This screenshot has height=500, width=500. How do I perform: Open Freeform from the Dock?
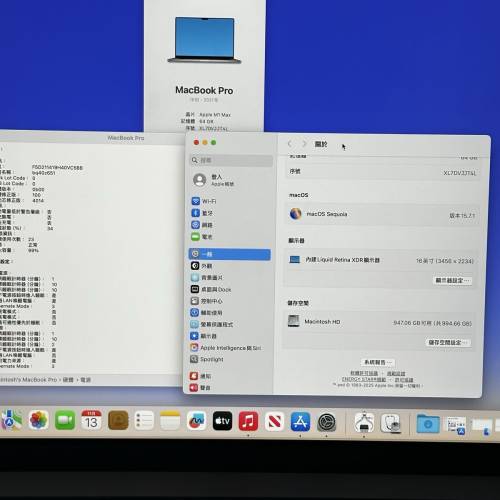coord(196,421)
